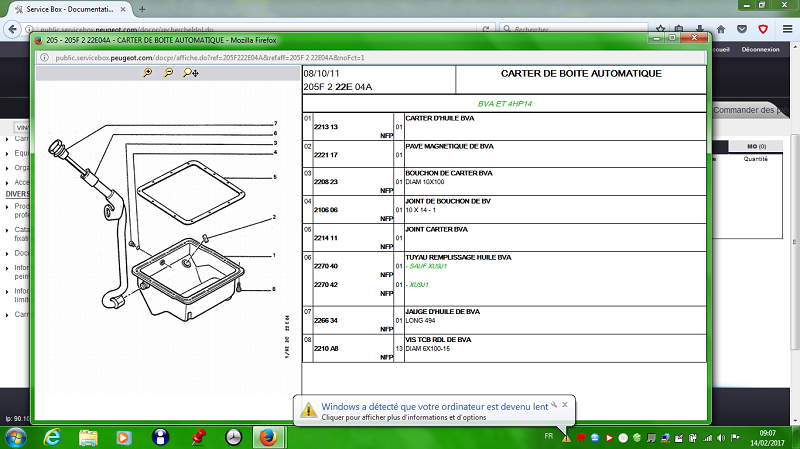
Task: Expand the 'Doc' tree item in sidebar
Action: 7,254
